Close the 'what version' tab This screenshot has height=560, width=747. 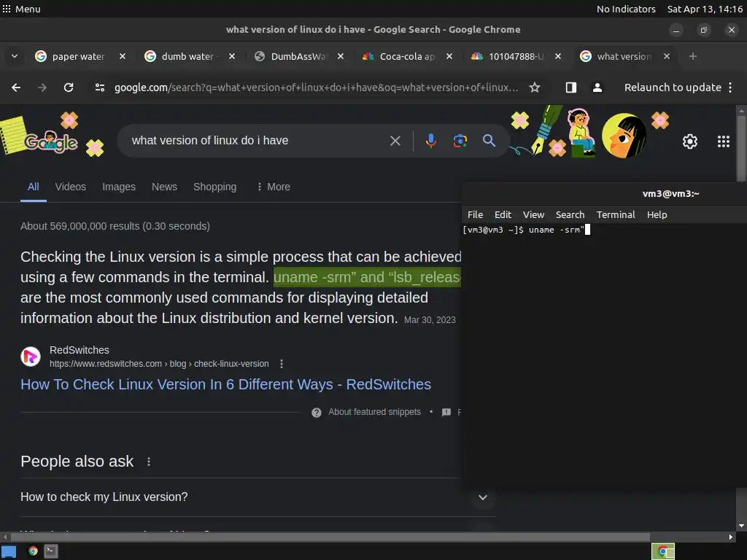click(667, 56)
